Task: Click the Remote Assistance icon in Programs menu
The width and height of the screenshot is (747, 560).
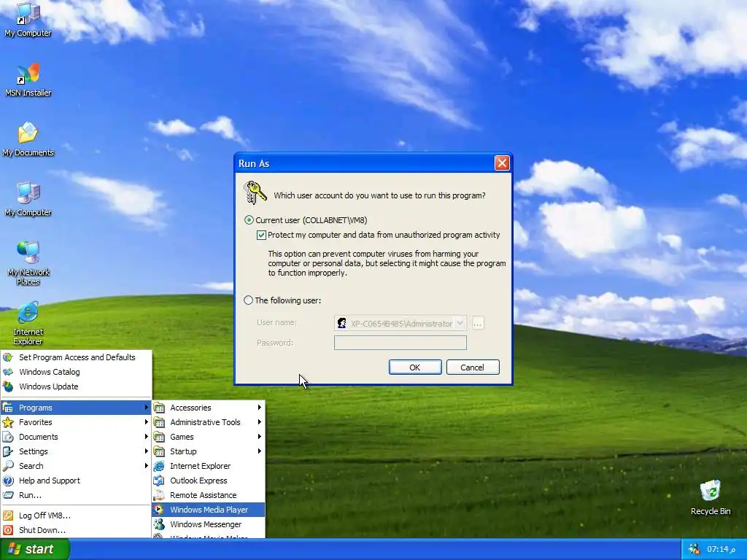Action: [x=159, y=495]
